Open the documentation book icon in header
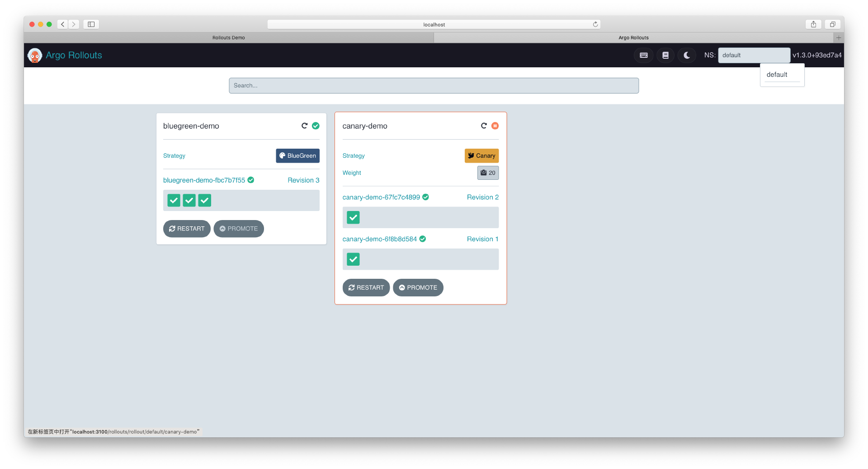This screenshot has height=469, width=868. (x=665, y=55)
